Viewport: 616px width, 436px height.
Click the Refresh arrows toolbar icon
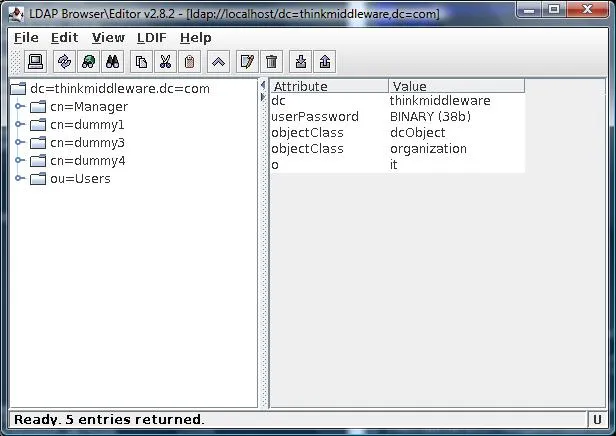64,62
